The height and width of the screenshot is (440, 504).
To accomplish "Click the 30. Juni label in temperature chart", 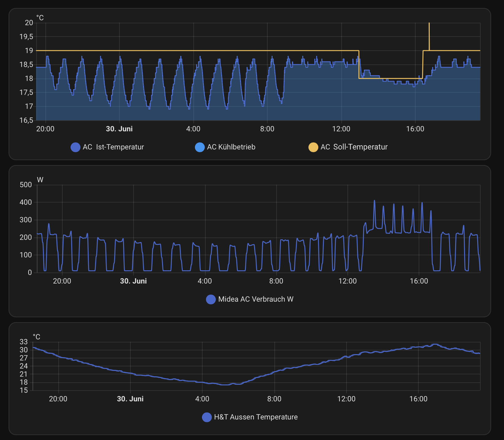I will (x=119, y=129).
